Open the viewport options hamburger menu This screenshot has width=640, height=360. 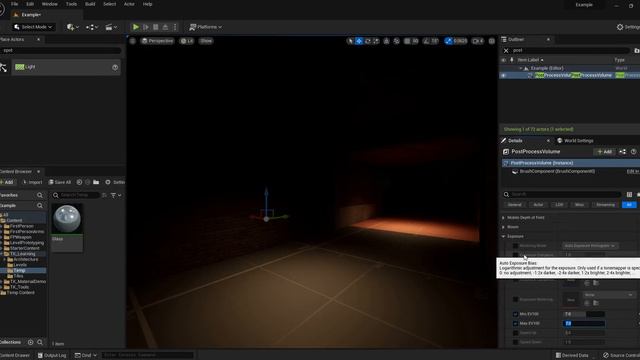point(133,41)
